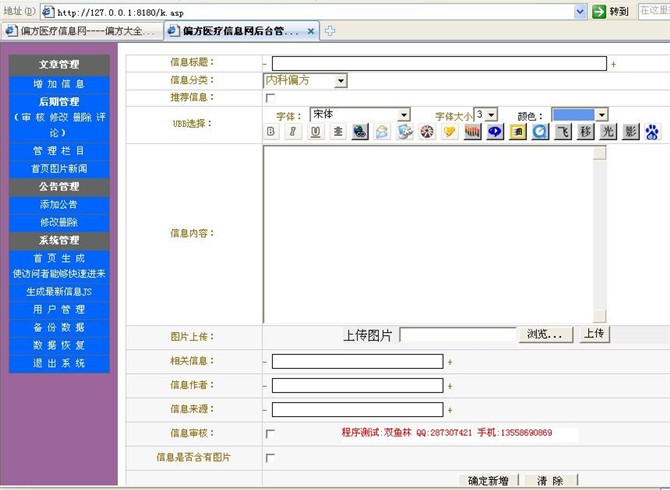Click the plus sign after 相关信息 field
The height and width of the screenshot is (490, 670).
[x=450, y=362]
